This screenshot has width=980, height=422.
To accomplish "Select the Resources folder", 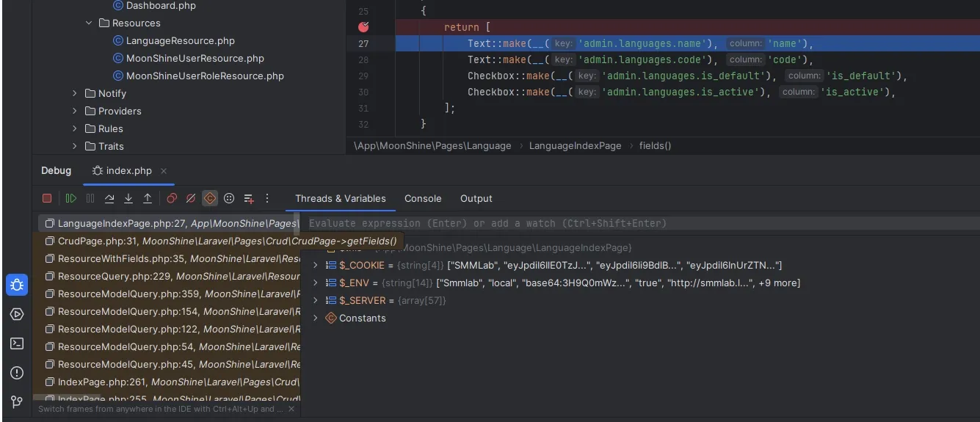I will coord(136,23).
